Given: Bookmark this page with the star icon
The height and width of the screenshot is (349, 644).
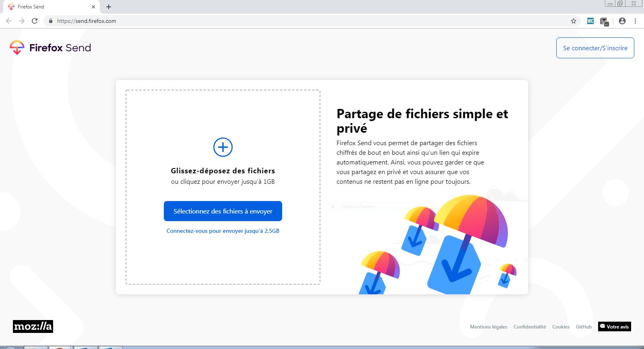Looking at the screenshot, I should click(574, 21).
